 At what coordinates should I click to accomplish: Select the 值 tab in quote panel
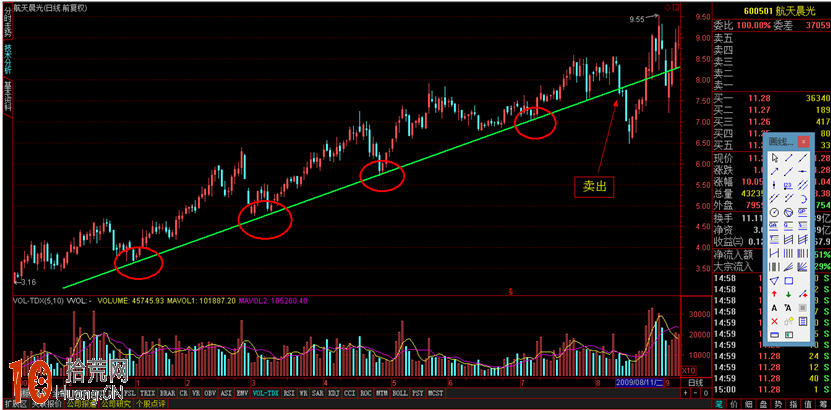click(808, 404)
